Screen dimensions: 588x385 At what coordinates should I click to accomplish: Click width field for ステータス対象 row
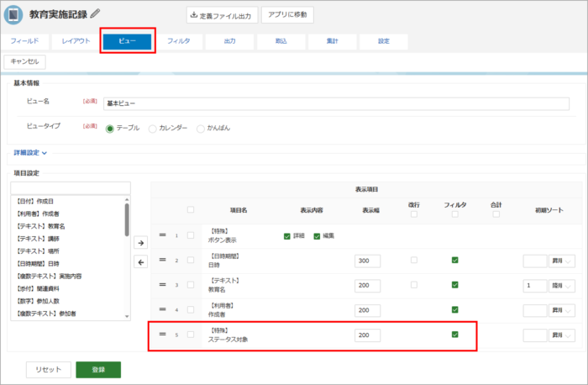[368, 335]
